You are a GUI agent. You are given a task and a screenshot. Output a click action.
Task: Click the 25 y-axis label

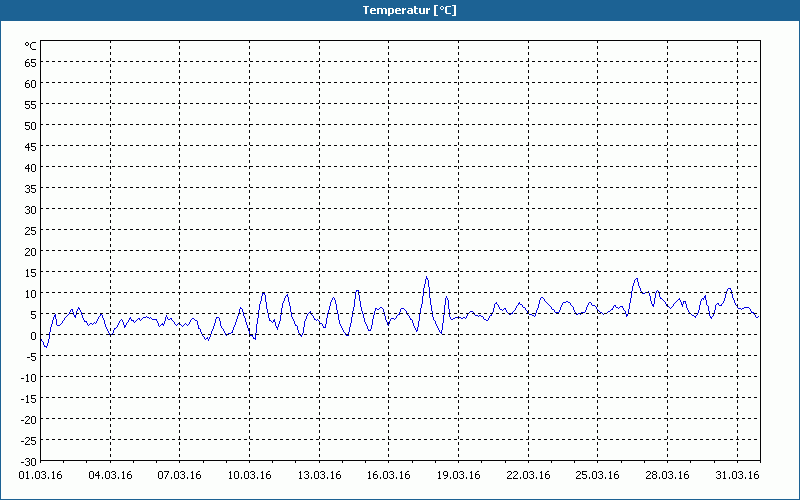pos(31,231)
